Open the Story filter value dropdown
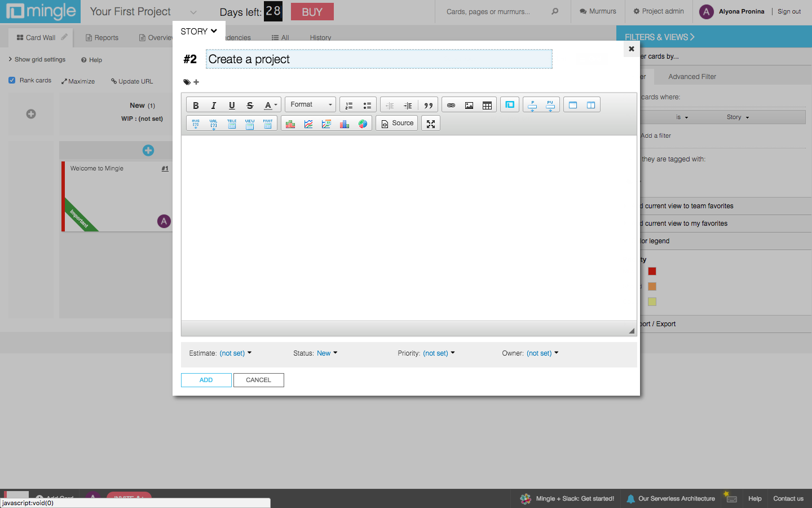812x508 pixels. coord(738,117)
